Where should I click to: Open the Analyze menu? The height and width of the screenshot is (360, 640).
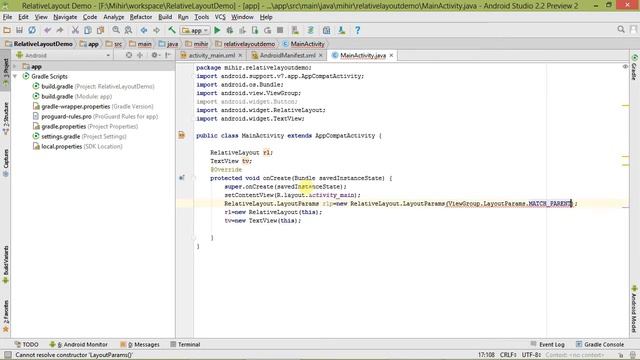click(113, 17)
